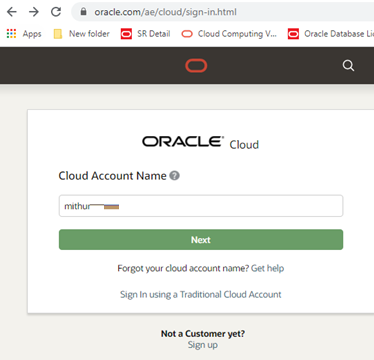This screenshot has height=360, width=374.
Task: Open the Oracle Database bookmark
Action: [x=331, y=34]
